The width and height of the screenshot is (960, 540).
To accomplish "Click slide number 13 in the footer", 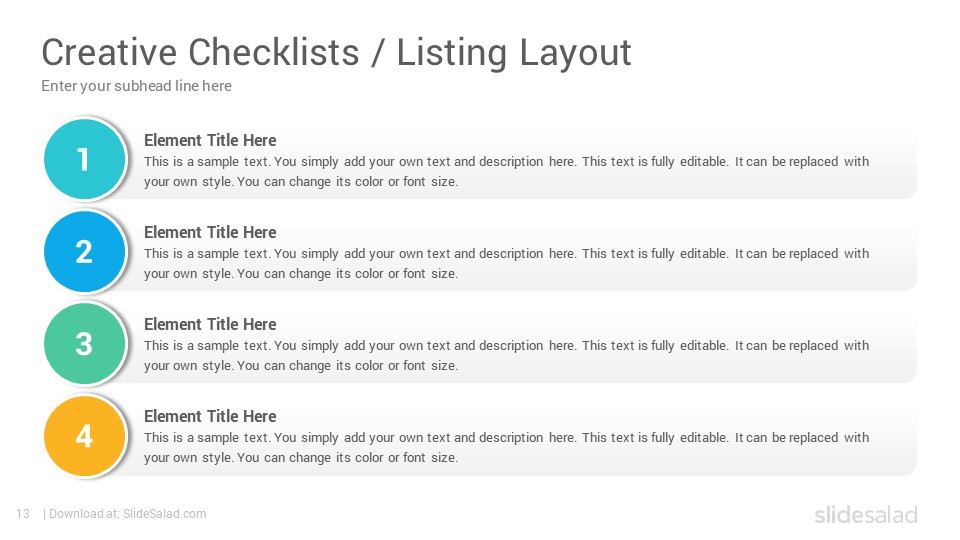I will pos(23,514).
